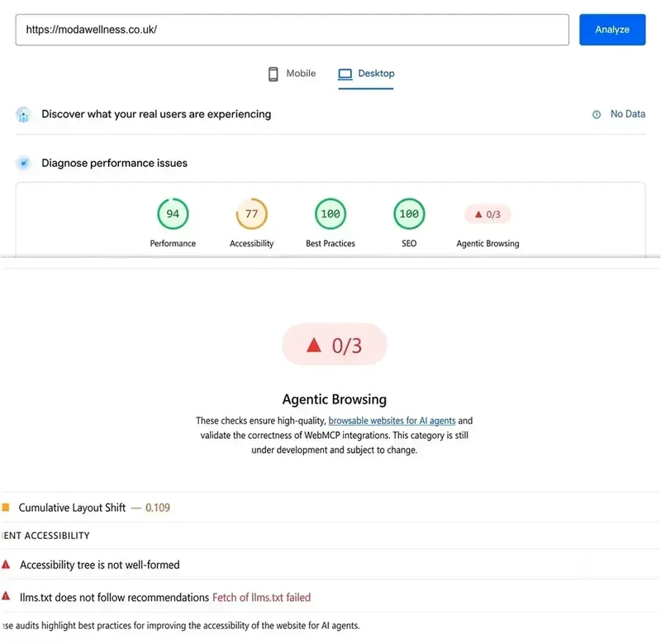Jump to SEO score gauge 100
Viewport: 661px width, 644px height.
click(409, 214)
